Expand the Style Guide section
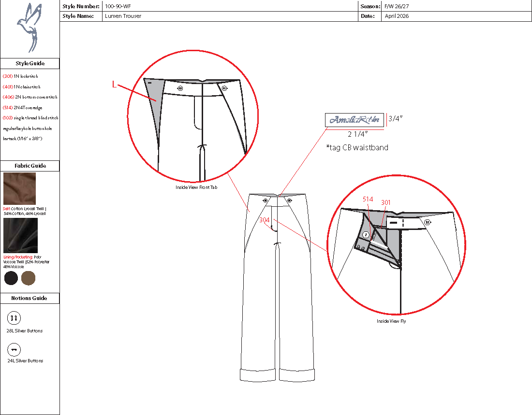532x415 pixels. coord(30,63)
